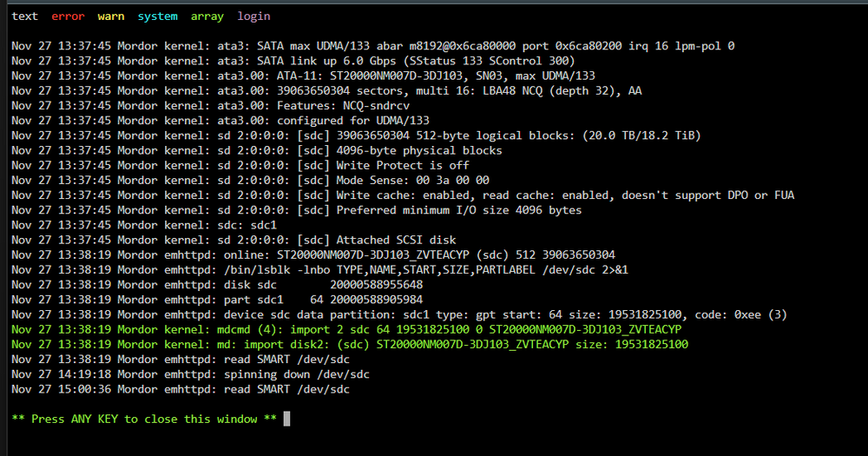Select the yellow 'warn' legend label
The image size is (868, 456).
pos(111,16)
